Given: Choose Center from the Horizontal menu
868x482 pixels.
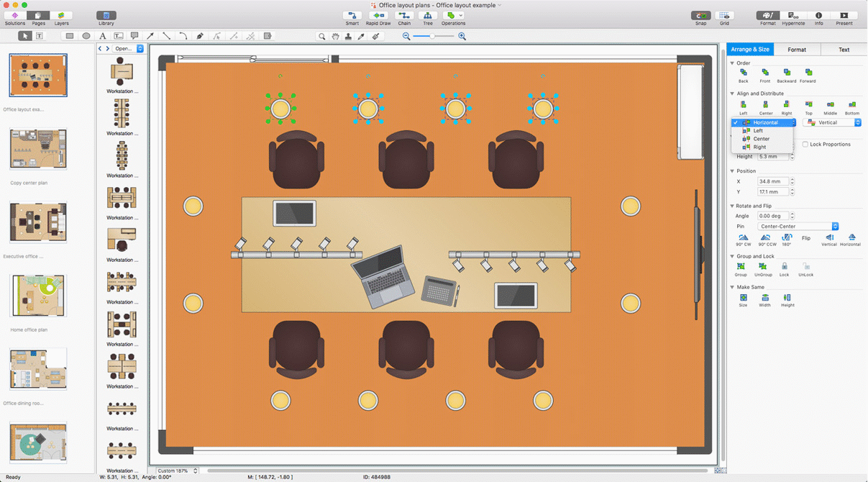Looking at the screenshot, I should click(761, 139).
